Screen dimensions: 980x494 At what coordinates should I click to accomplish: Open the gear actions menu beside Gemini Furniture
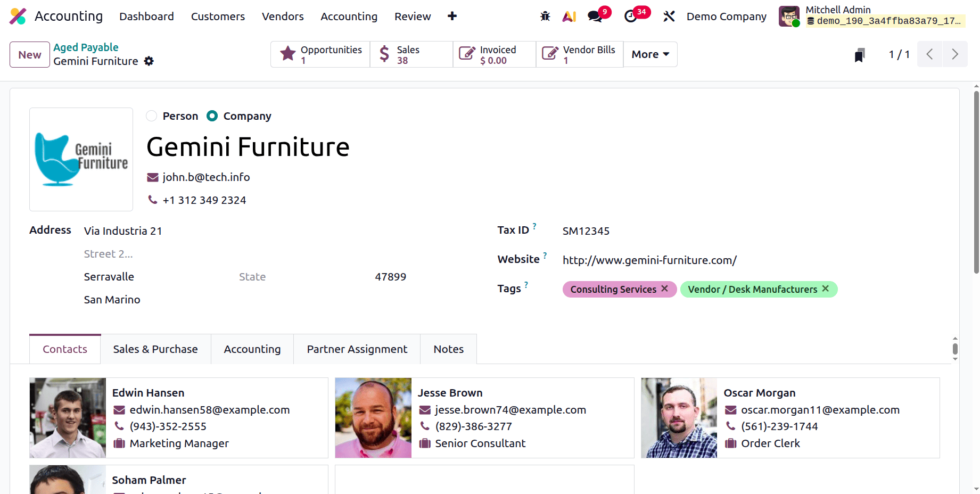(149, 61)
